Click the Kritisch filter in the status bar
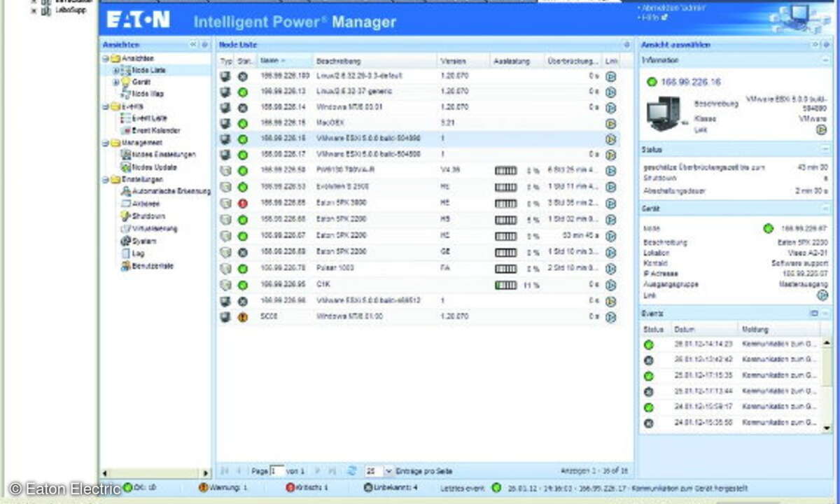 [x=307, y=486]
